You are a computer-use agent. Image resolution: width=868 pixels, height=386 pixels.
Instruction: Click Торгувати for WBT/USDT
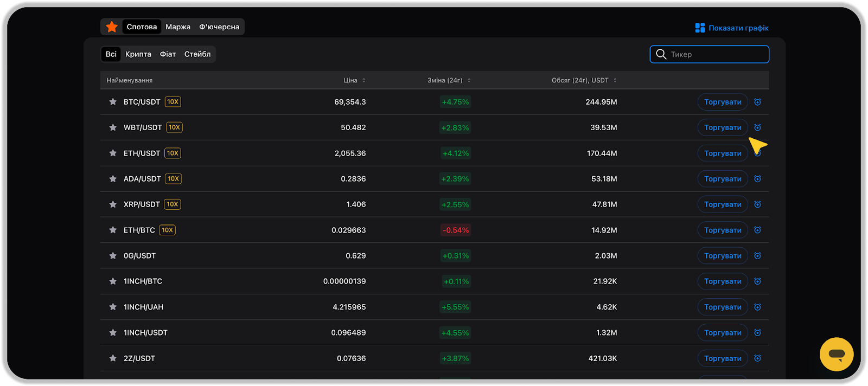(x=722, y=127)
